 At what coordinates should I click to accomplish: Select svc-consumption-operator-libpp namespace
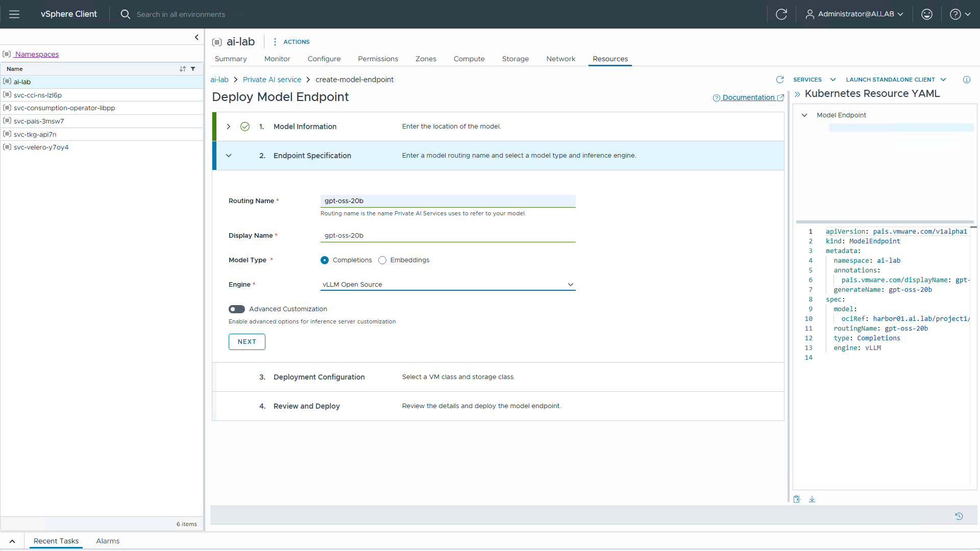click(102, 108)
